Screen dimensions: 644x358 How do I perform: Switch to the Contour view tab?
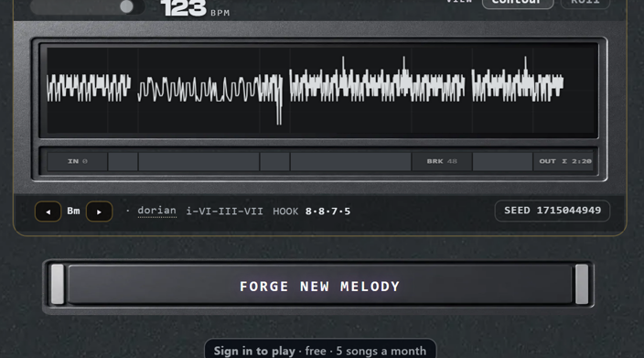(x=518, y=3)
